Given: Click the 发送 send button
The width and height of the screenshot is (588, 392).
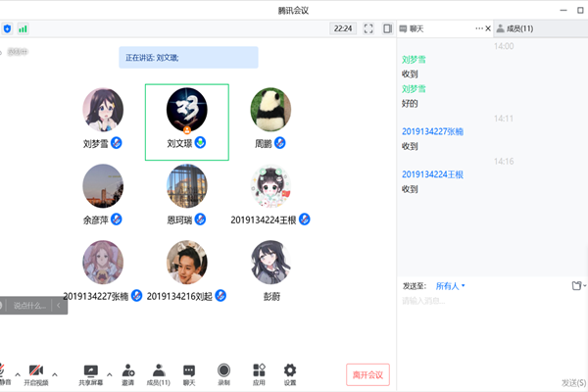Looking at the screenshot, I should 572,382.
